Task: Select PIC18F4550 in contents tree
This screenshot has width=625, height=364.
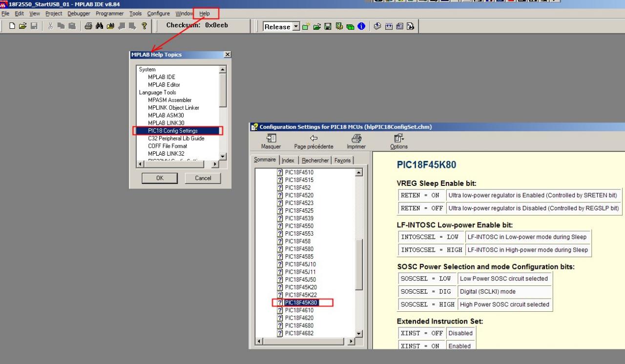Action: 299,226
